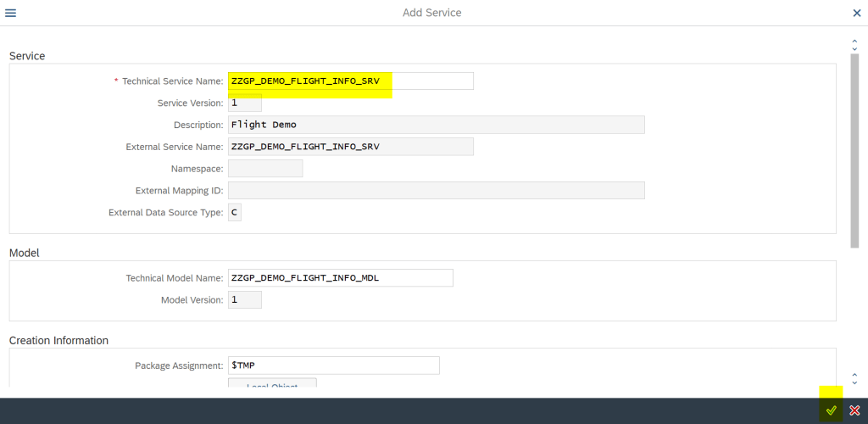Click the External Mapping ID field
This screenshot has height=424, width=868.
click(x=436, y=191)
